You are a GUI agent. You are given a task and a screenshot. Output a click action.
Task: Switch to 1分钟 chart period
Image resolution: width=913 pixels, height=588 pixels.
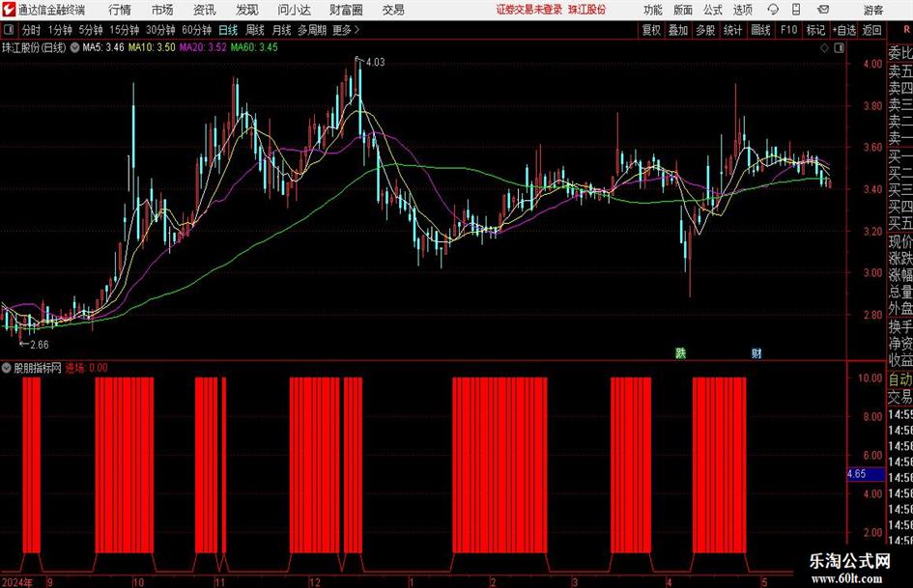pyautogui.click(x=59, y=30)
